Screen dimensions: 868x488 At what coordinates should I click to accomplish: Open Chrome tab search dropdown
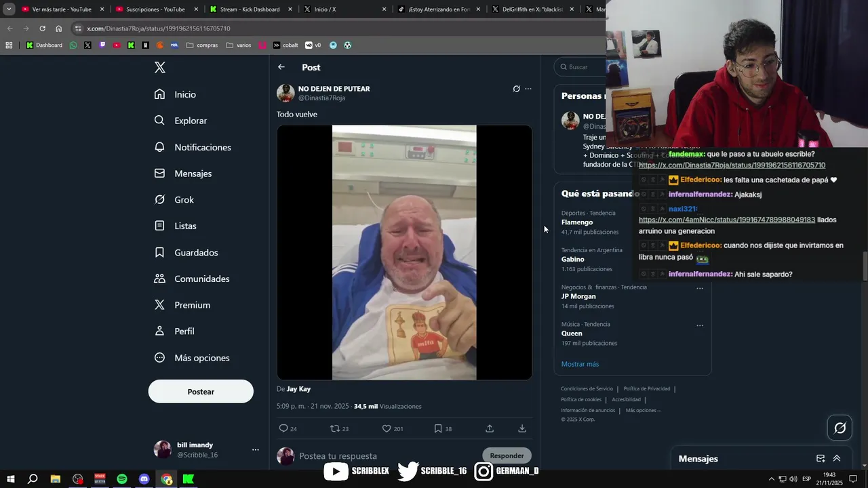click(9, 9)
